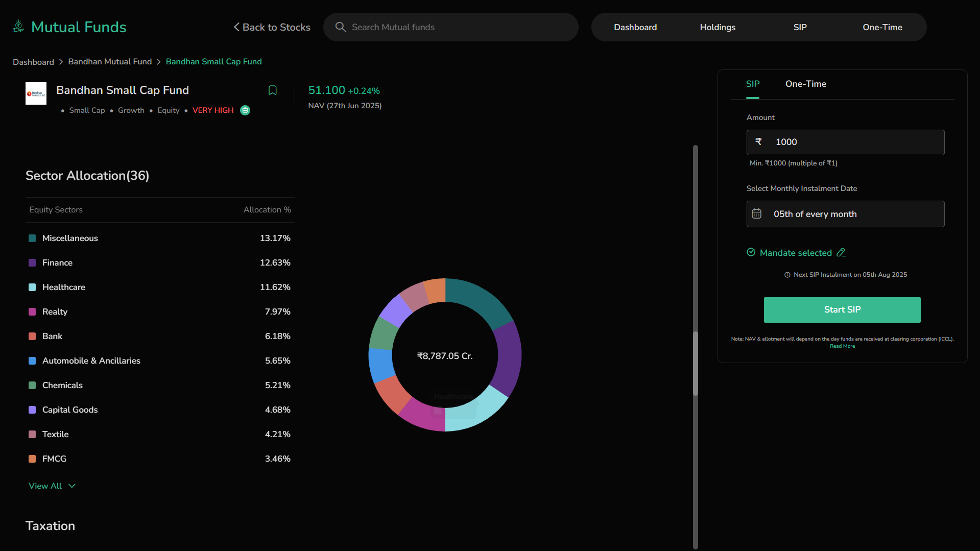This screenshot has height=551, width=980.
Task: Click the FMCG orange swatch
Action: (x=32, y=459)
